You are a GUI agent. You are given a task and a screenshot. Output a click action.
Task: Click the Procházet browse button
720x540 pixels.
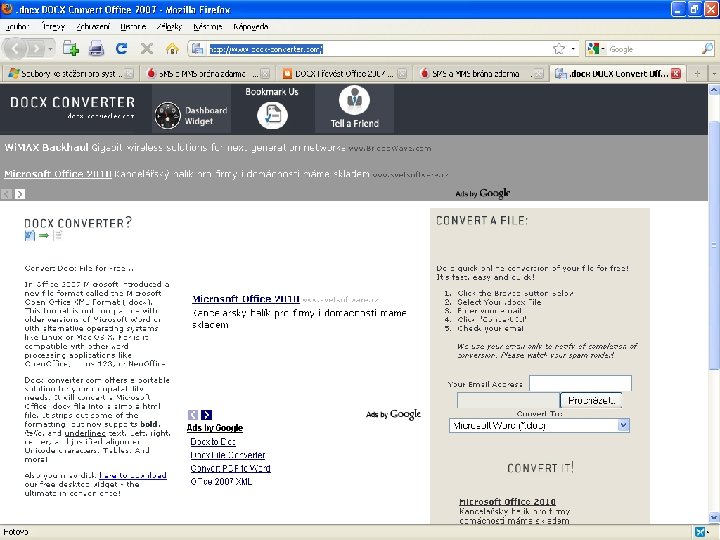click(591, 400)
